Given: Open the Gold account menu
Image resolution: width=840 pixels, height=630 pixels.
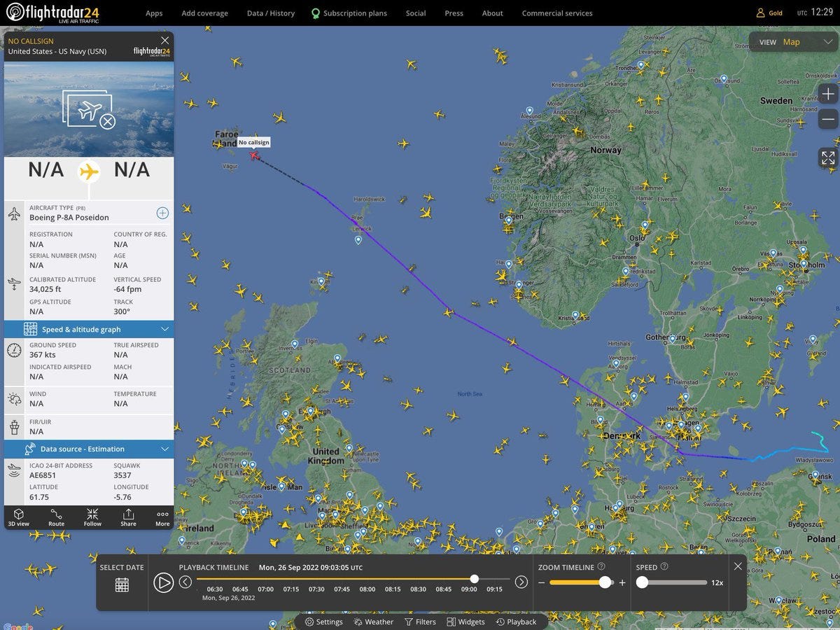Looking at the screenshot, I should [769, 13].
